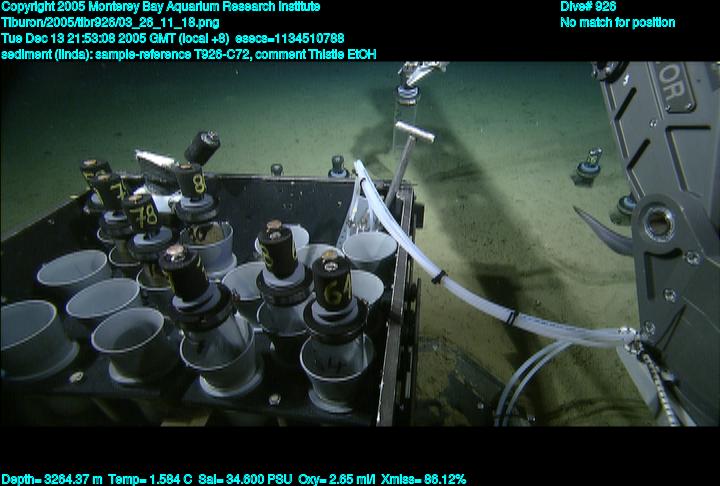Click the copyright line for Monterey Bay Aquarium

point(161,6)
